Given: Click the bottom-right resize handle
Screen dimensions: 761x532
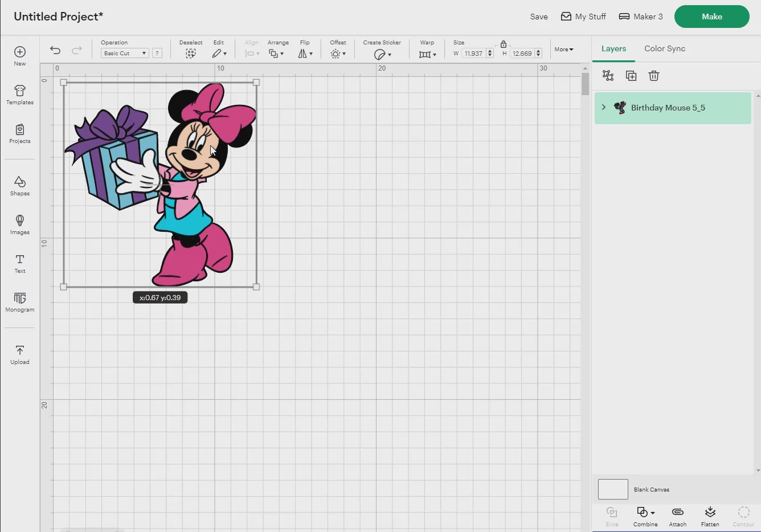Looking at the screenshot, I should [x=256, y=287].
